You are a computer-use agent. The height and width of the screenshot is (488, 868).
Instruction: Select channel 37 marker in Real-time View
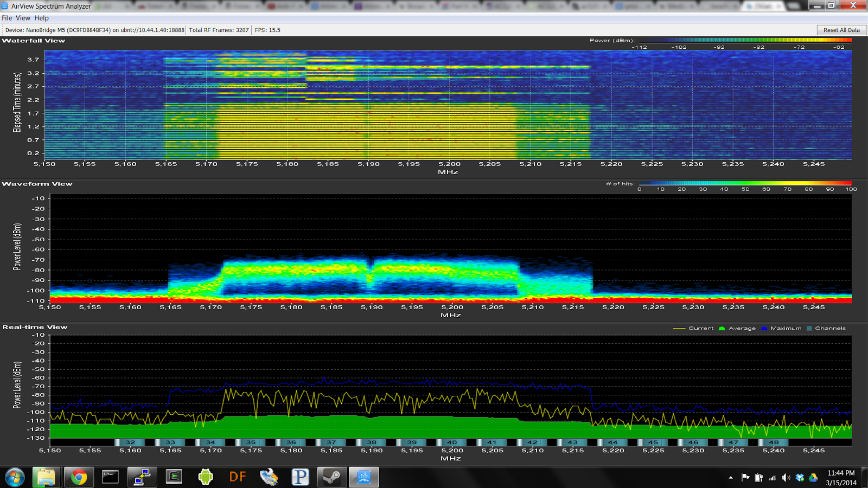[x=331, y=442]
